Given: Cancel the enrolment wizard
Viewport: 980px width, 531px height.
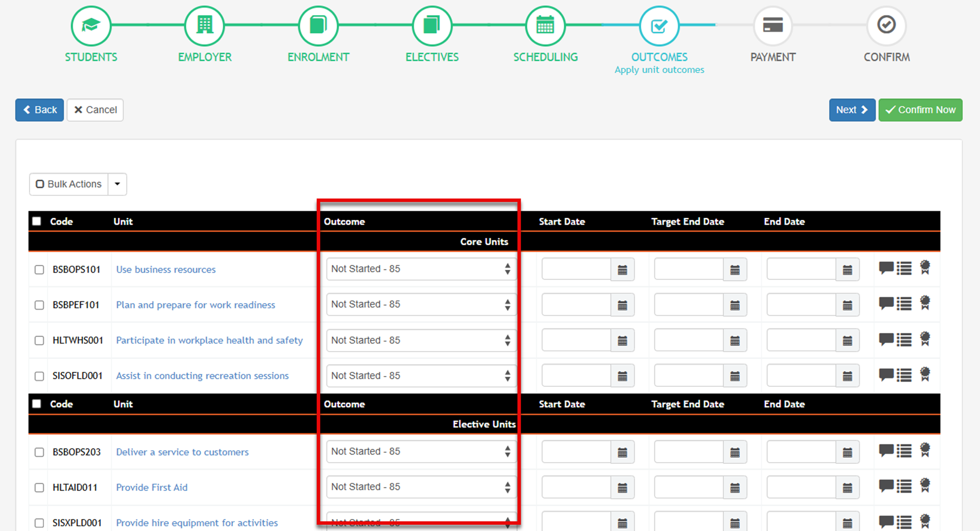Looking at the screenshot, I should (x=95, y=110).
